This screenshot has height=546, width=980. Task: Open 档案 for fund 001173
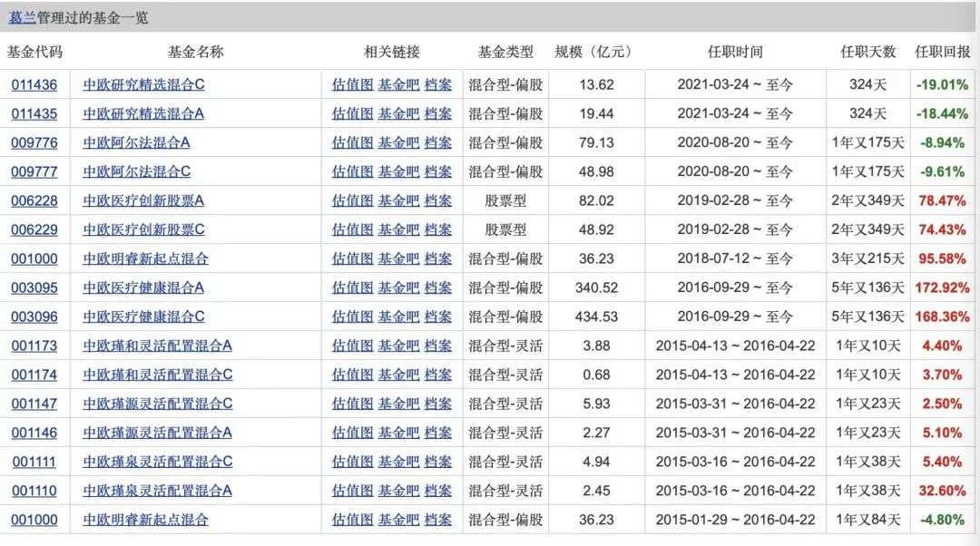click(x=437, y=346)
